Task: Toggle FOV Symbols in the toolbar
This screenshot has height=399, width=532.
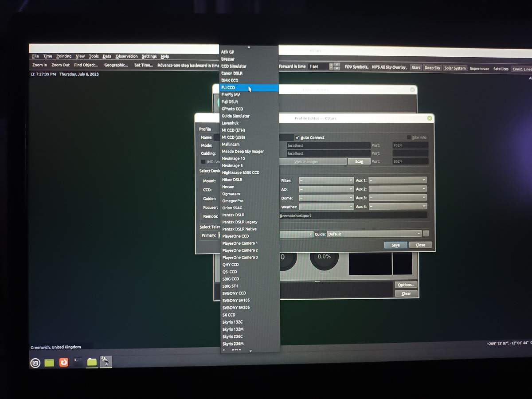Action: 356,67
